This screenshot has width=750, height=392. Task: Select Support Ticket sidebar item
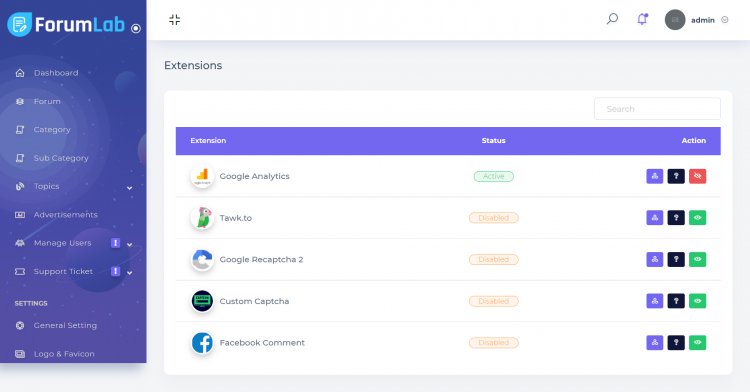(x=63, y=271)
